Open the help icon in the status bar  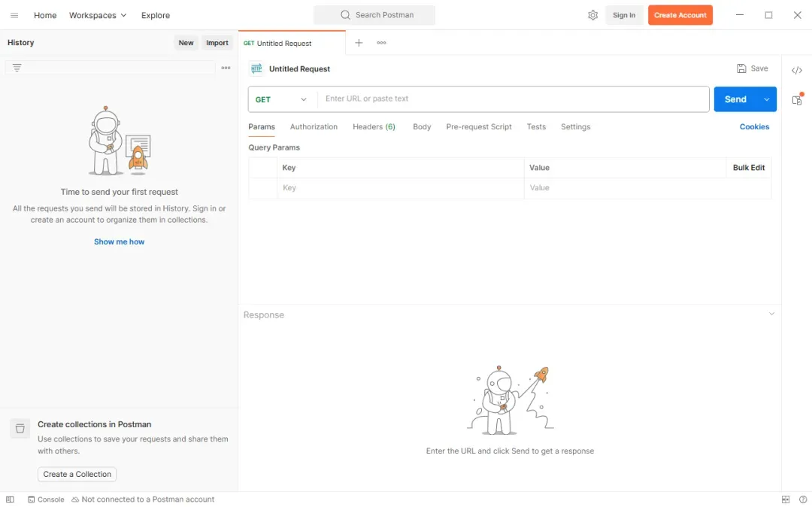click(x=803, y=499)
